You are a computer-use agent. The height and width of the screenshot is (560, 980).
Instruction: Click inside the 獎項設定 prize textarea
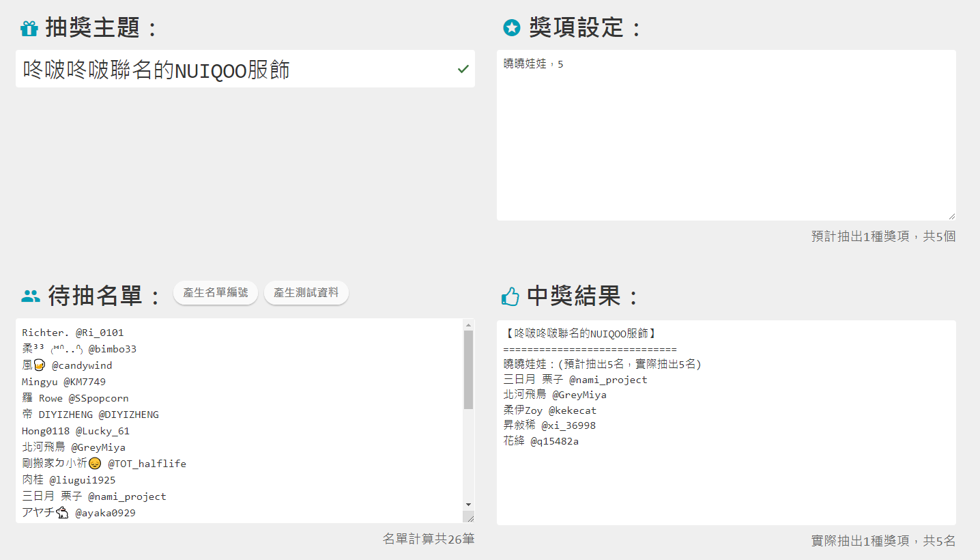tap(726, 135)
